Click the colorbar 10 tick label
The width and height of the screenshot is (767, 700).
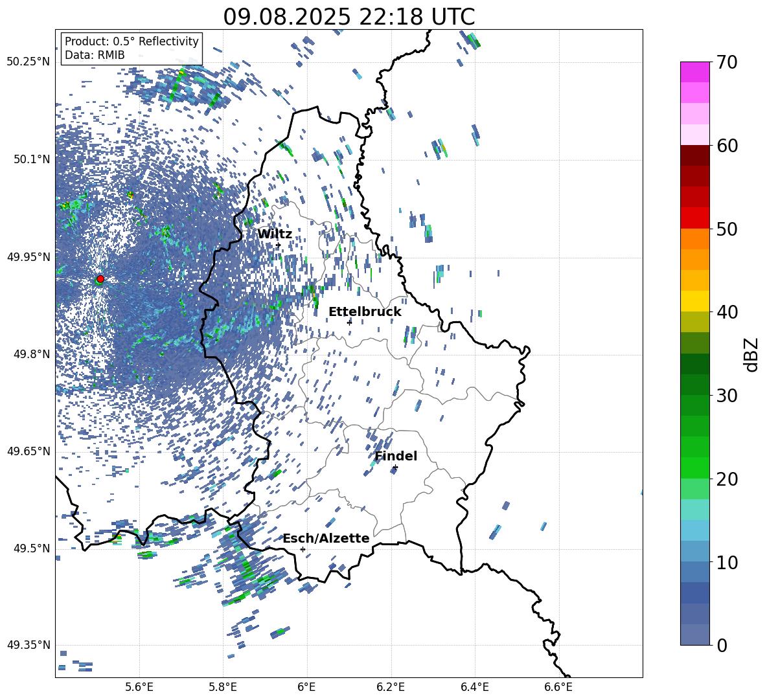tap(727, 562)
